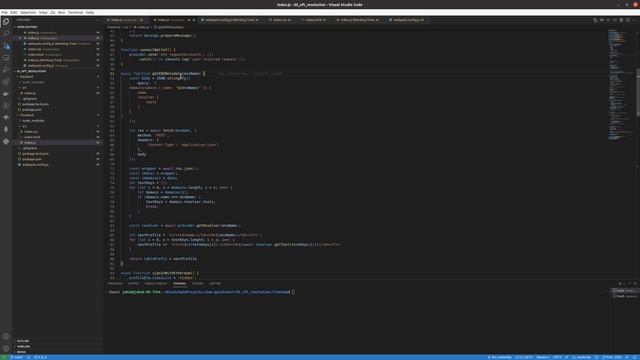Open frontend webpack.config.js in tree

(x=35, y=165)
